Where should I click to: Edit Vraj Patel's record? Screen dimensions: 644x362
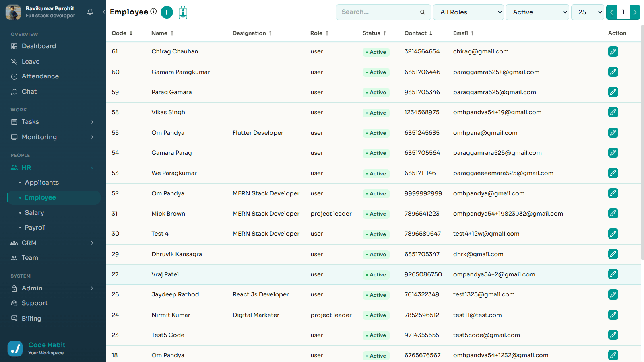pos(613,274)
